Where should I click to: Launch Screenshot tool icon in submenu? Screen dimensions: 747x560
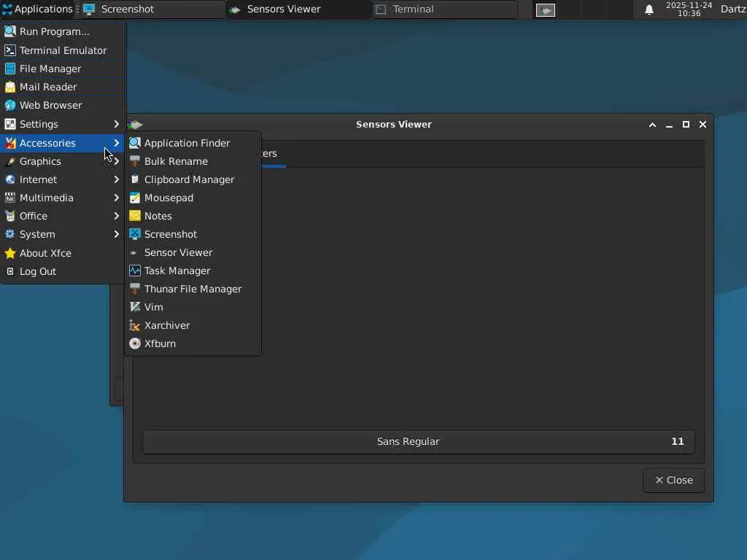135,234
